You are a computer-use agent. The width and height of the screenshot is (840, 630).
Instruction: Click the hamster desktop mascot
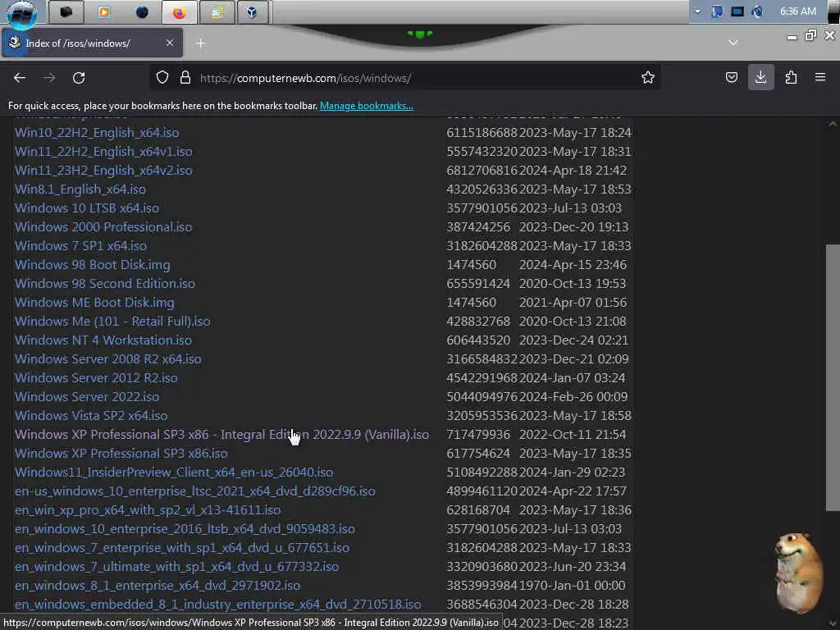pos(797,572)
